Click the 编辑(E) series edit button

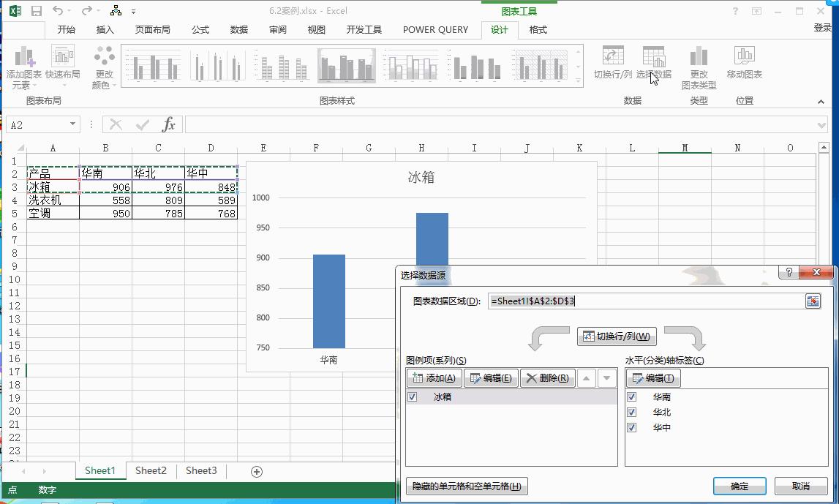pyautogui.click(x=492, y=378)
